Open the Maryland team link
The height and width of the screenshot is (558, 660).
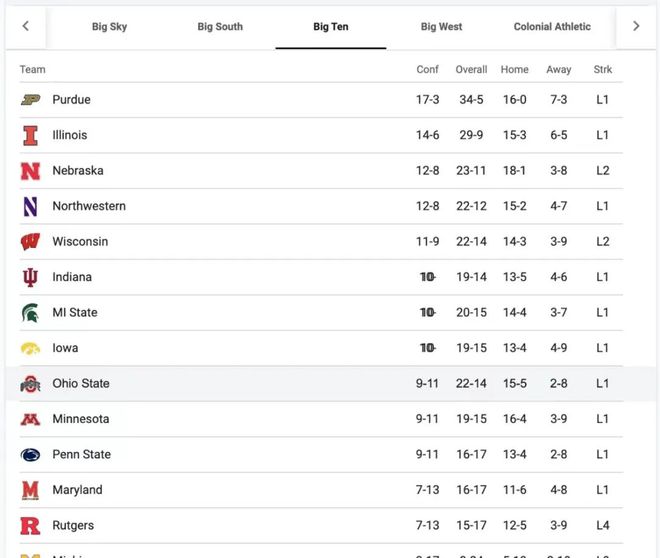pos(77,490)
